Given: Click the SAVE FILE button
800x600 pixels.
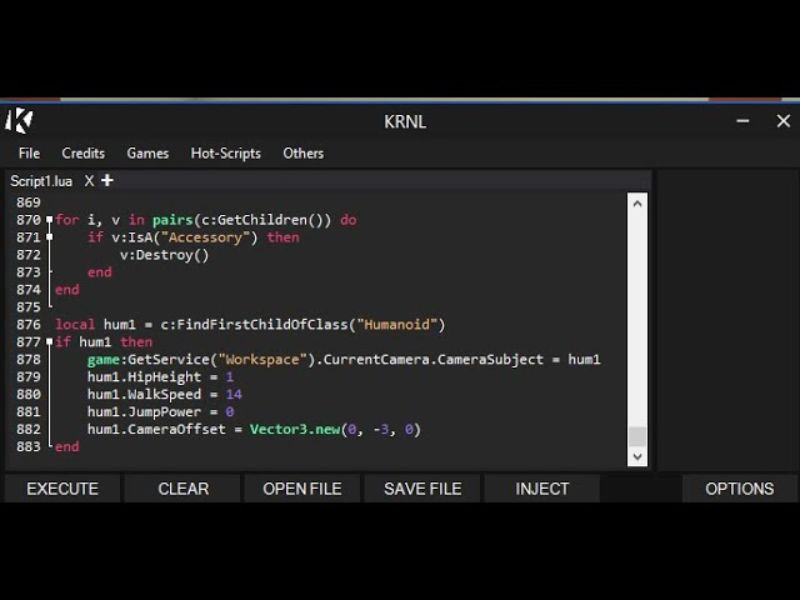Looking at the screenshot, I should 422,489.
